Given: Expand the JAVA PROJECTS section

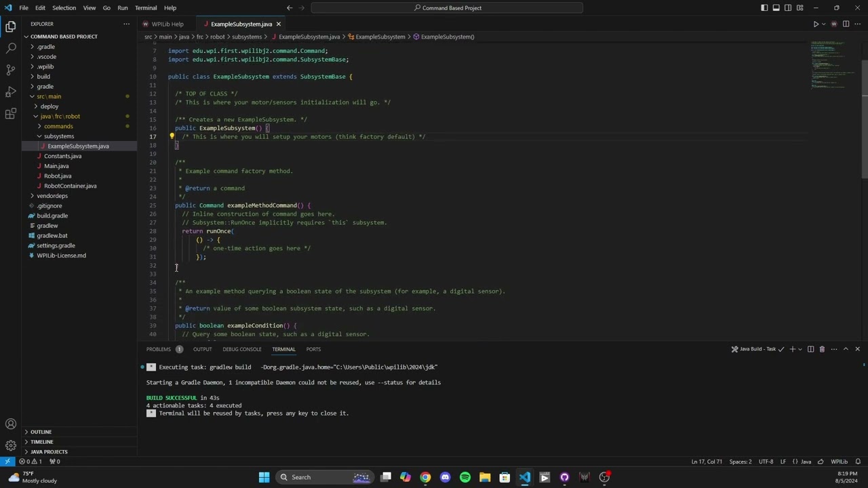Looking at the screenshot, I should pyautogui.click(x=49, y=451).
